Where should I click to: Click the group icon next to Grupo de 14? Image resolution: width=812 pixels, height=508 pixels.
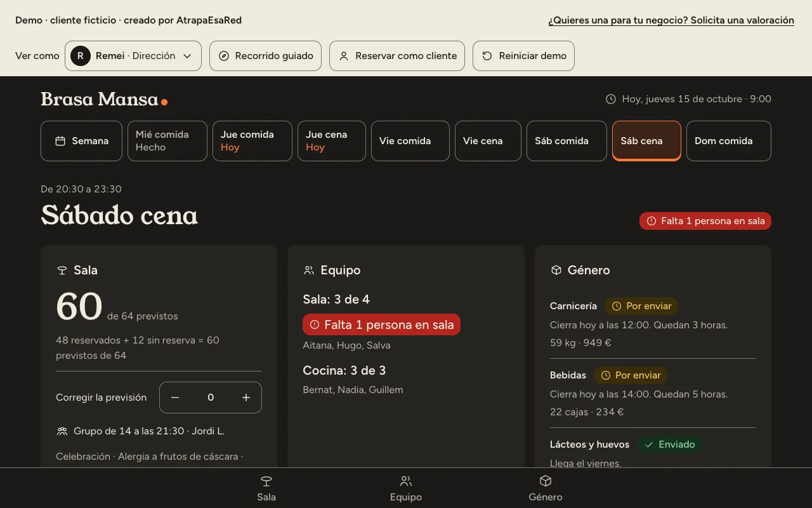click(62, 431)
